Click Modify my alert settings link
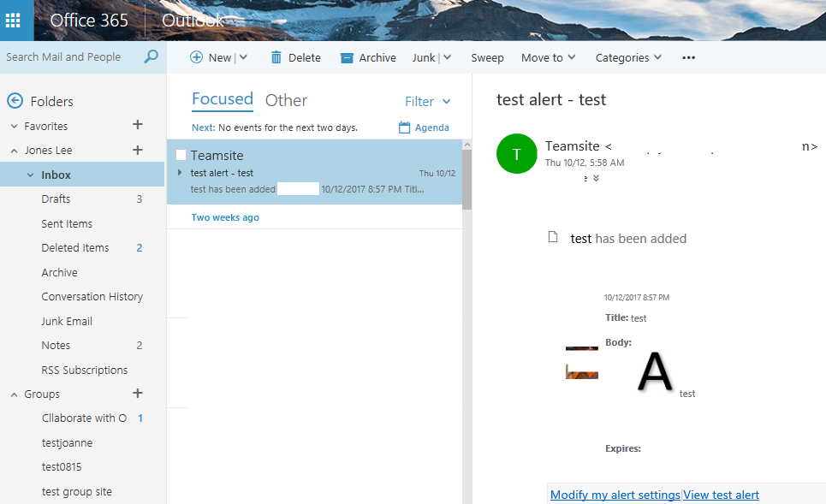This screenshot has width=826, height=504. 615,495
